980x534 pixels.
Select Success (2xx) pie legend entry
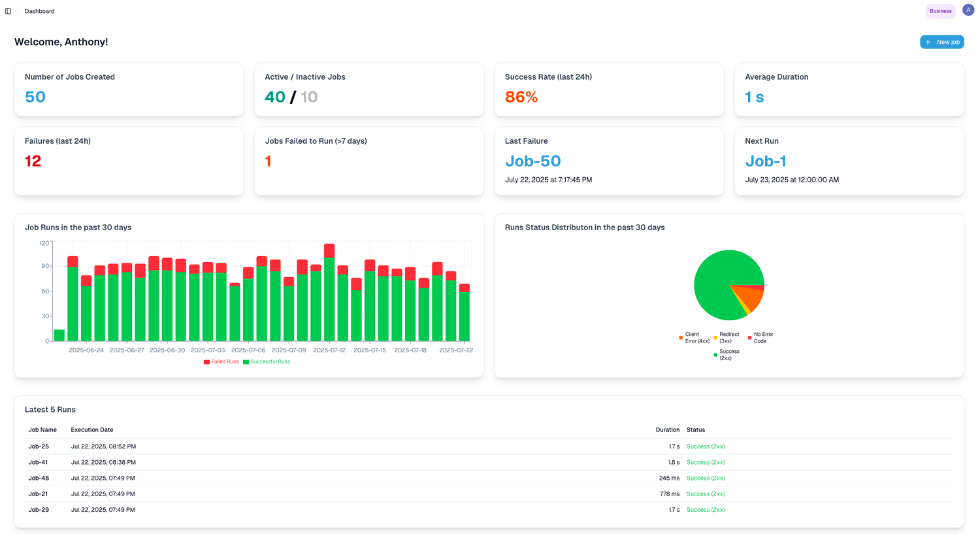tap(727, 355)
